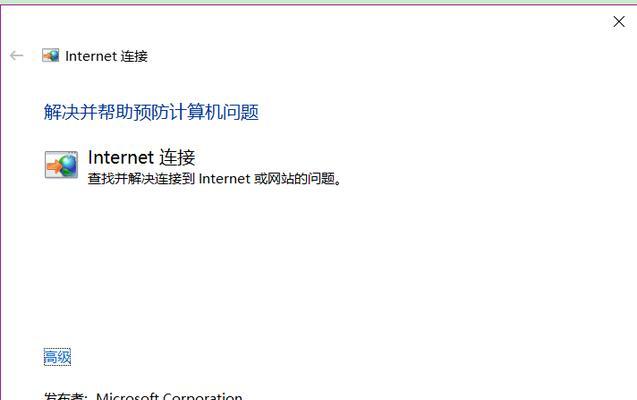
Task: Click the globe in the small header icon
Action: (x=54, y=56)
